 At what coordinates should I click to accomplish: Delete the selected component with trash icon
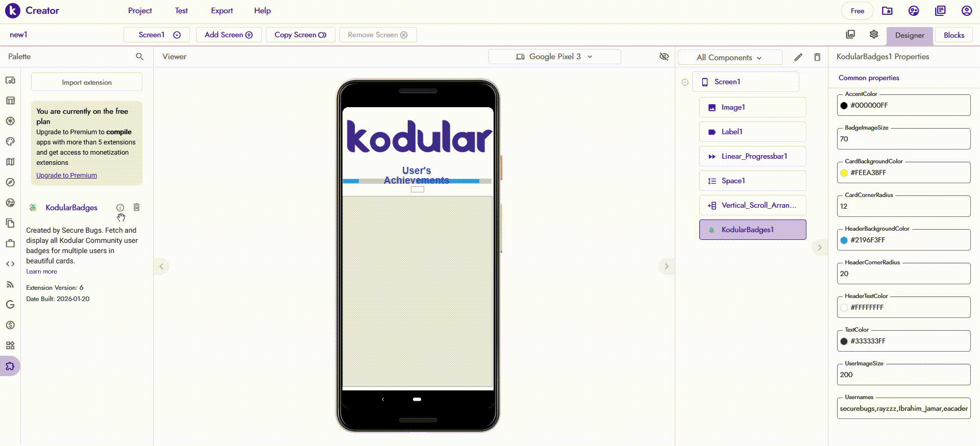(x=817, y=57)
